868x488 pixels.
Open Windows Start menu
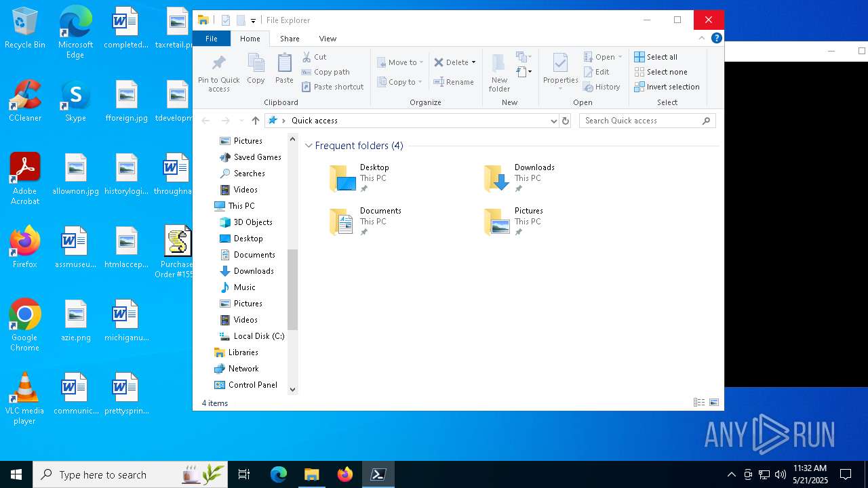(16, 474)
